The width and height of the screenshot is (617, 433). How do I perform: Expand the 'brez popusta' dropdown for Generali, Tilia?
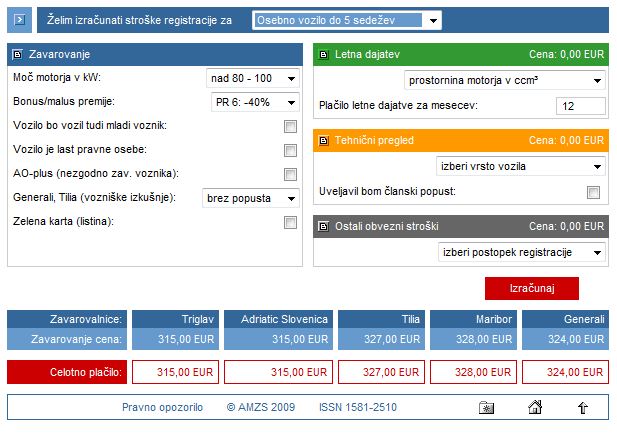251,198
